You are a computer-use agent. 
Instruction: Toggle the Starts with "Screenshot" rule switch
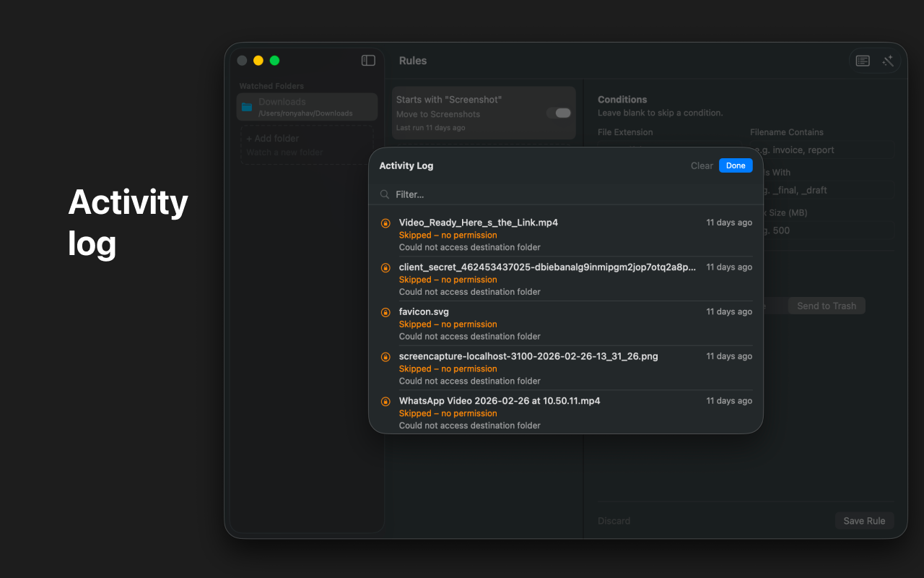[559, 113]
